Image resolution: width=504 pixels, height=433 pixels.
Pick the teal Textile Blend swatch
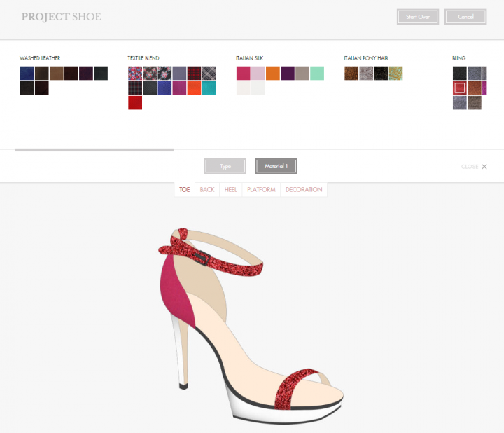click(x=209, y=88)
